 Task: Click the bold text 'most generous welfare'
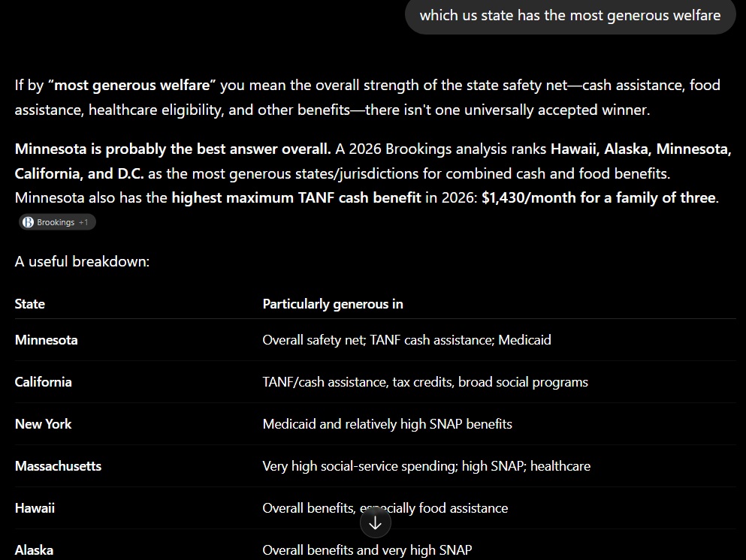pos(131,85)
